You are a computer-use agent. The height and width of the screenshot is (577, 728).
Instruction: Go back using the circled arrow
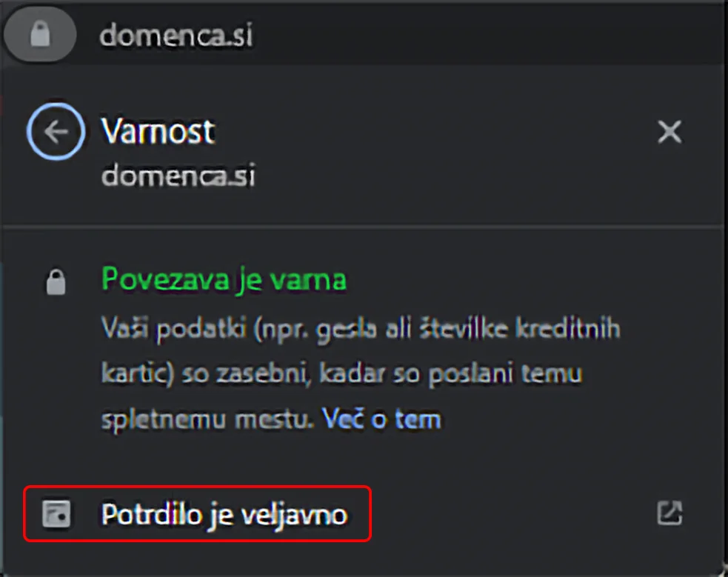[56, 133]
